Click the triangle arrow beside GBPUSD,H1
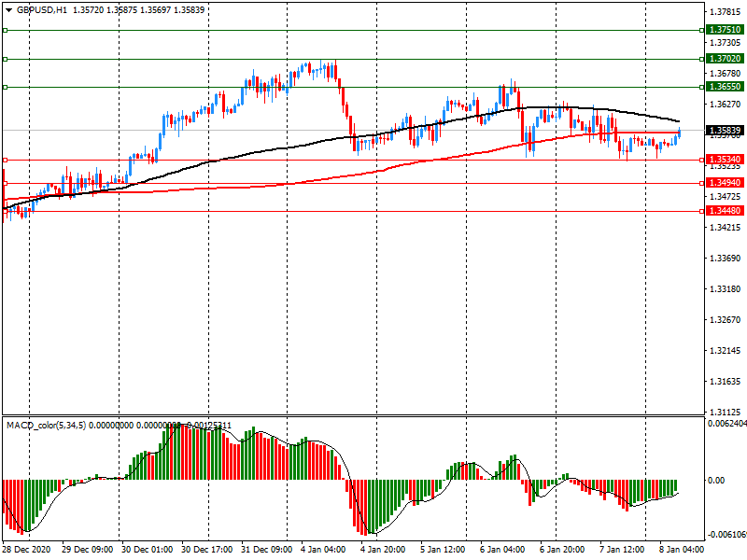 8,9
